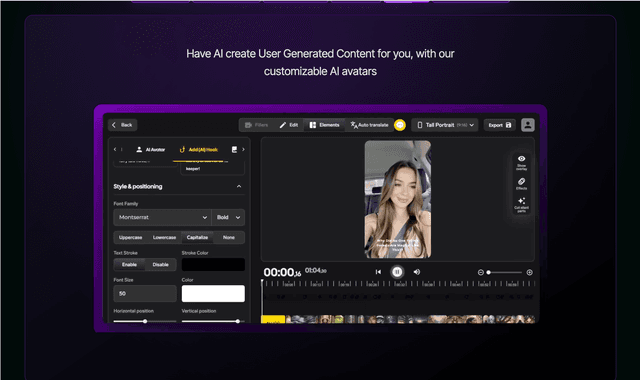640x380 pixels.
Task: Click the timeline ruler
Action: [398, 284]
